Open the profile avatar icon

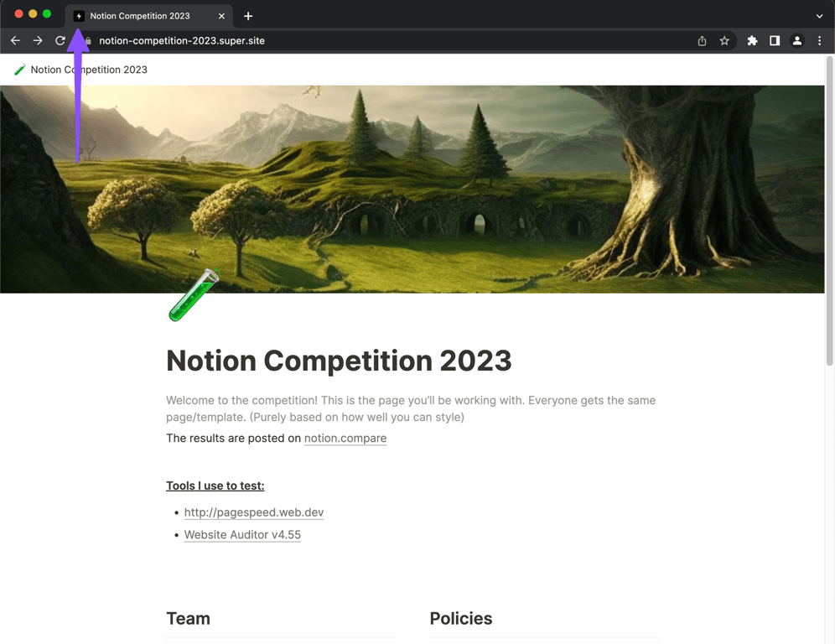point(796,40)
